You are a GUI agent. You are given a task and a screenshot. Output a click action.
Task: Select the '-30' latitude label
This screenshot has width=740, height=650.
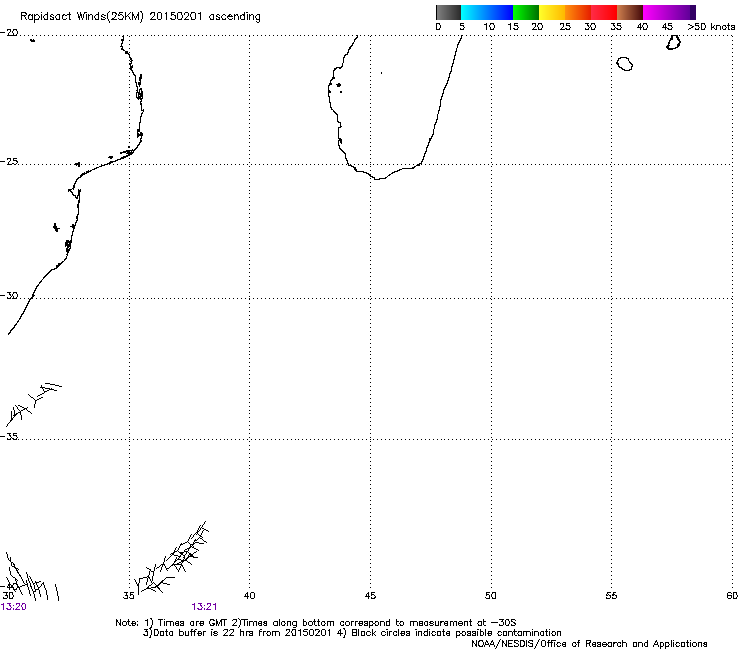point(9,296)
